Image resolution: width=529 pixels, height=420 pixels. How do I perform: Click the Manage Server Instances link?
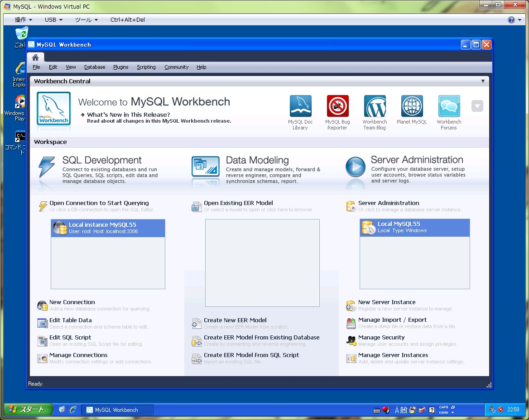coord(393,355)
